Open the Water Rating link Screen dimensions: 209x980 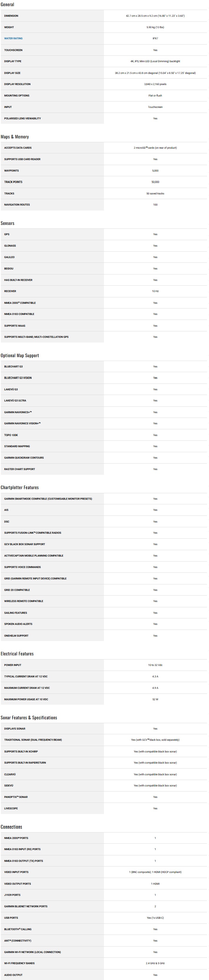click(13, 38)
